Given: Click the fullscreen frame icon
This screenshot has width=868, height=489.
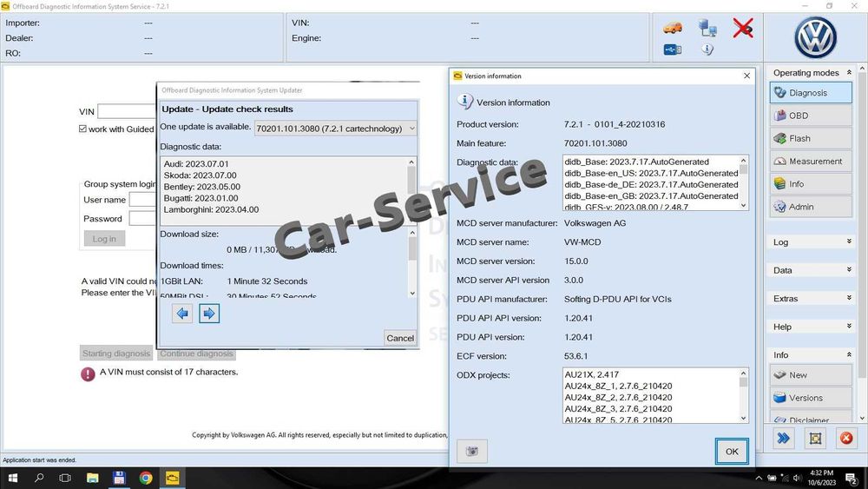Looking at the screenshot, I should 815,439.
